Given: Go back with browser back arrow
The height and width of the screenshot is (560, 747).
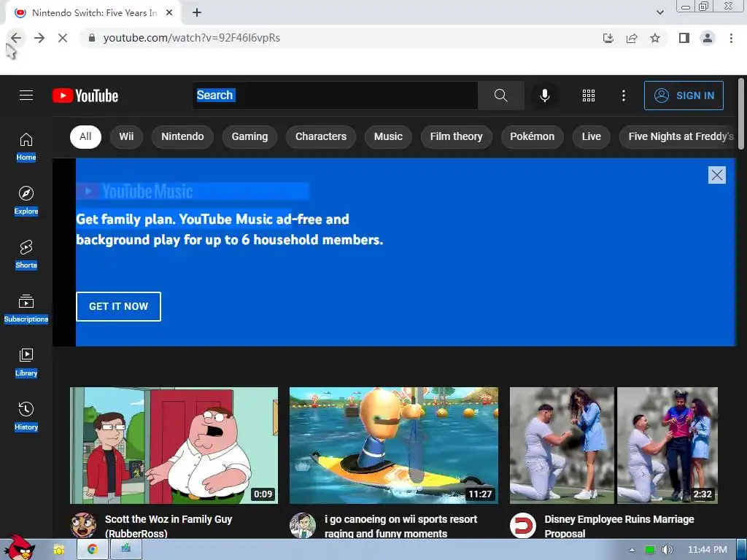Looking at the screenshot, I should 16,38.
